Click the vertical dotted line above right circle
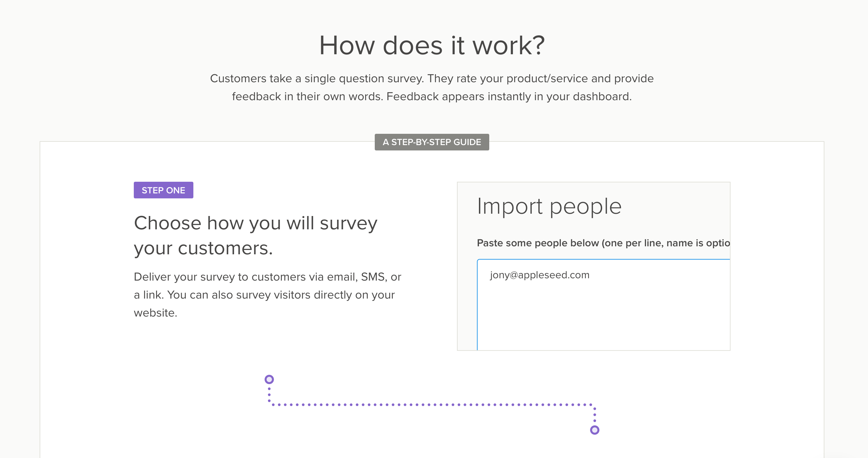Image resolution: width=868 pixels, height=458 pixels. [x=595, y=414]
